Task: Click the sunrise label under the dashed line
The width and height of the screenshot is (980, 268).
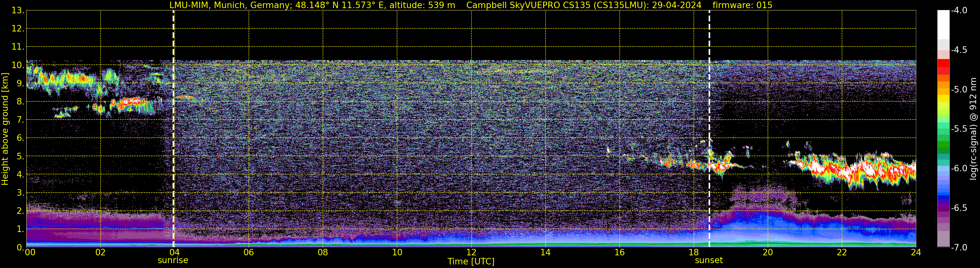Action: coord(173,261)
